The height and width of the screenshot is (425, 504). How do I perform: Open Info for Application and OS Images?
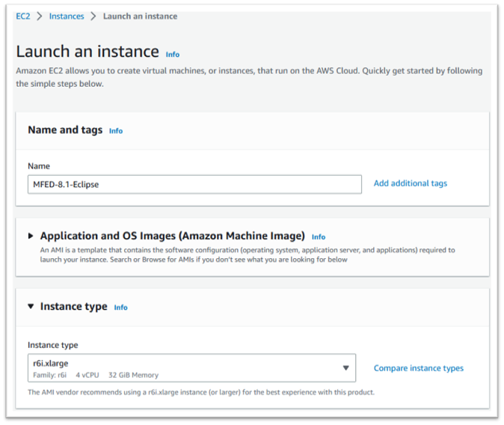coord(319,237)
